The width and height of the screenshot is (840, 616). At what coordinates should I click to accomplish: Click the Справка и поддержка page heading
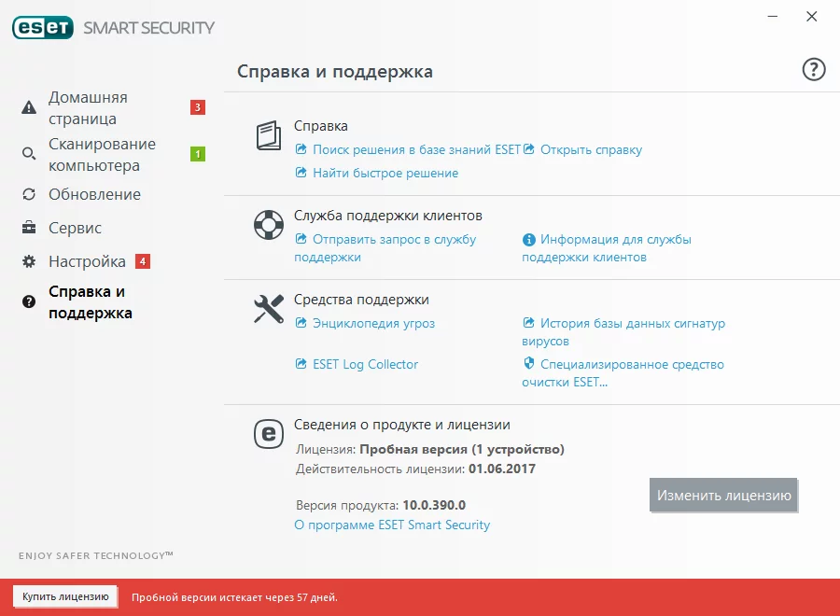click(335, 71)
